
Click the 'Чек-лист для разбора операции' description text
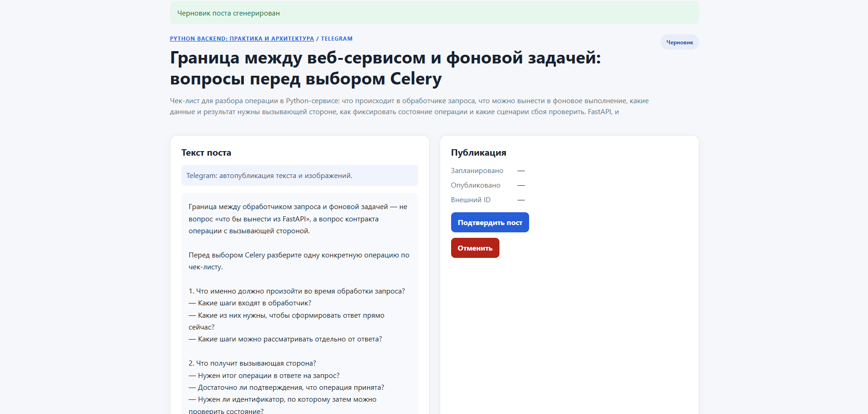[x=409, y=106]
